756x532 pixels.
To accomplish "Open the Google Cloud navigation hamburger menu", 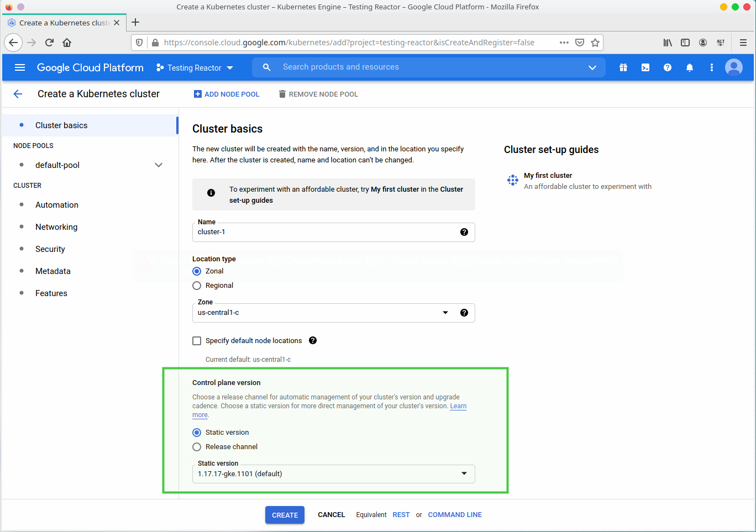I will 20,67.
